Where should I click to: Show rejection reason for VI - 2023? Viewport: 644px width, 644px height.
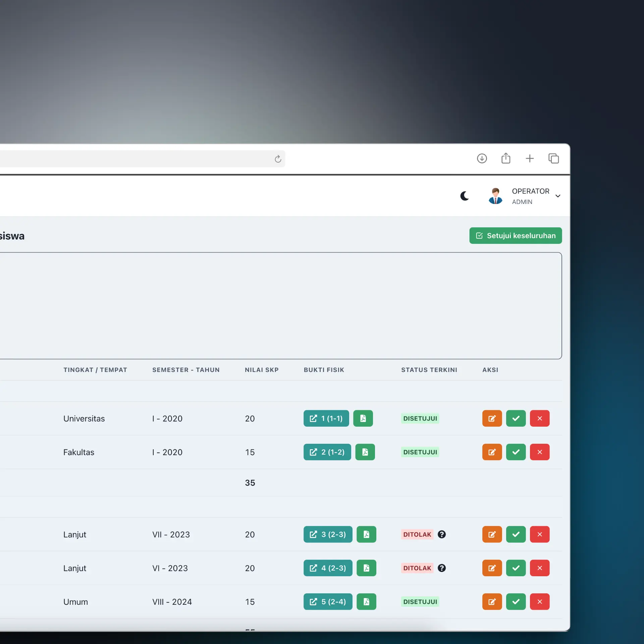coord(441,568)
